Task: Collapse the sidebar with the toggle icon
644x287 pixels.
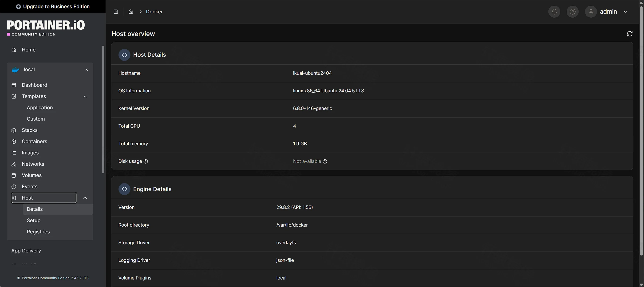Action: (x=116, y=12)
